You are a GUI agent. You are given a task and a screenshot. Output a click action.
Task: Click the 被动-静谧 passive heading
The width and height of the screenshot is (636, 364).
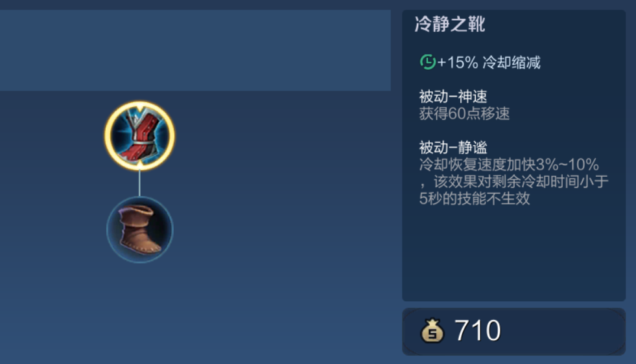[453, 147]
